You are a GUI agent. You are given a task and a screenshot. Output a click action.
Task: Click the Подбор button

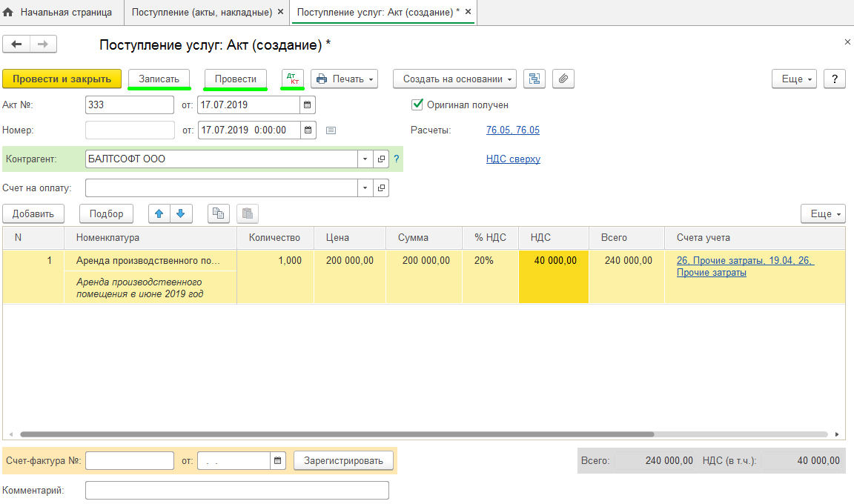coord(106,214)
